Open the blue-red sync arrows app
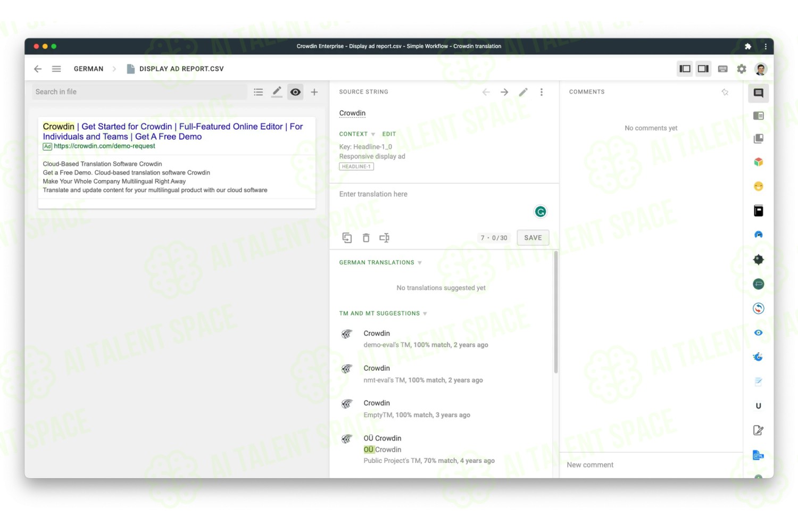This screenshot has width=798, height=532. pos(759,308)
